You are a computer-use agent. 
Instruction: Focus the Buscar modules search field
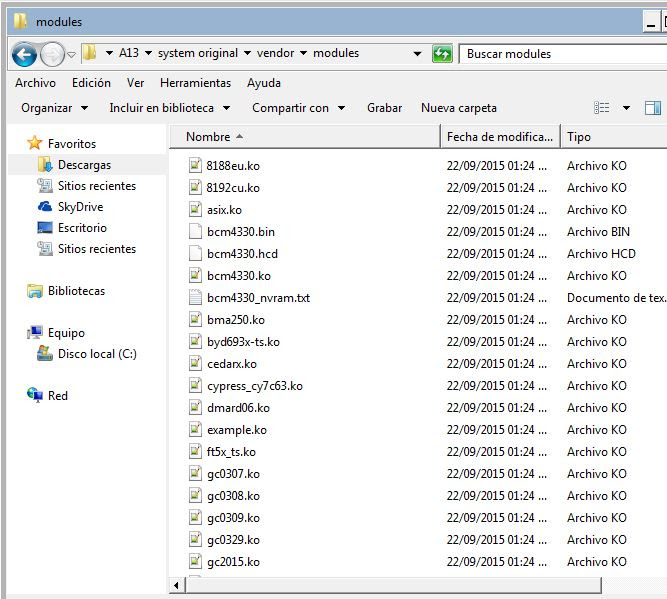pos(563,54)
